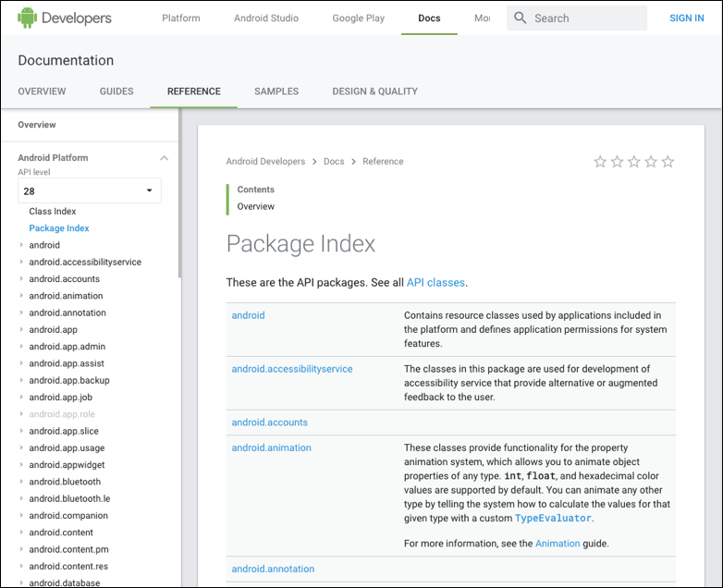This screenshot has height=588, width=723.
Task: Open the Platform top menu
Action: pos(181,18)
